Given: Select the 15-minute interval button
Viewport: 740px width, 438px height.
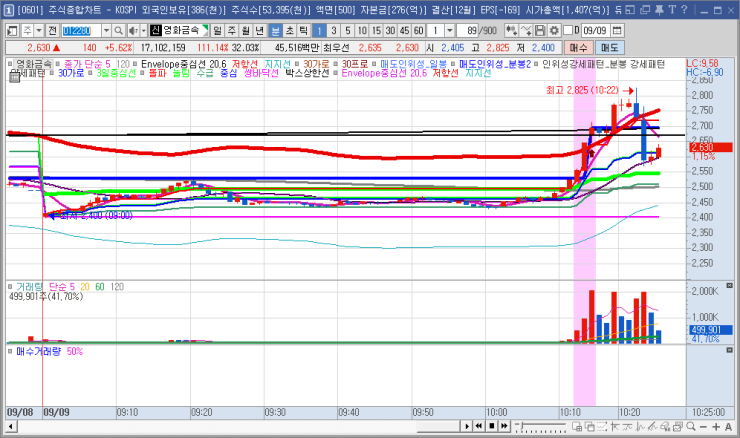Looking at the screenshot, I should point(376,31).
